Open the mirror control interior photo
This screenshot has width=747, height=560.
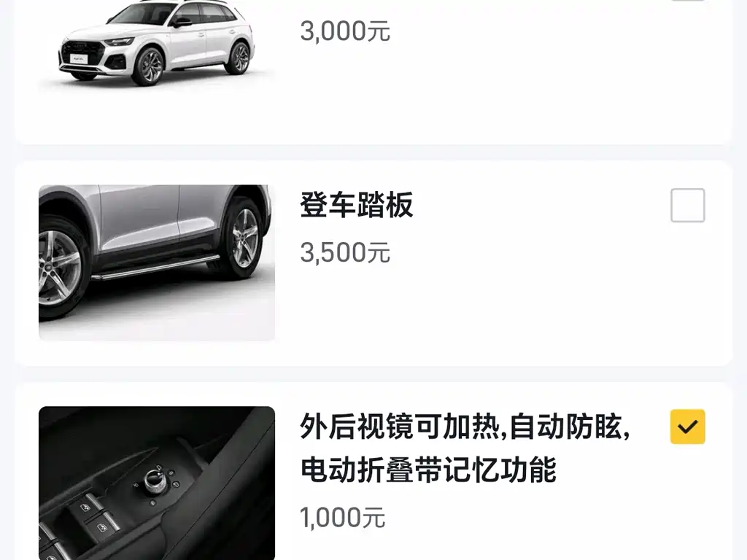[157, 483]
